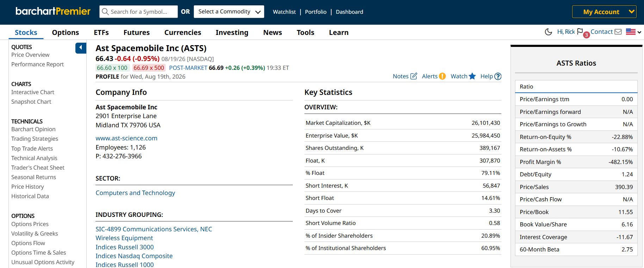Click the 66.60 x 100 bid box
644x268 pixels.
[112, 68]
